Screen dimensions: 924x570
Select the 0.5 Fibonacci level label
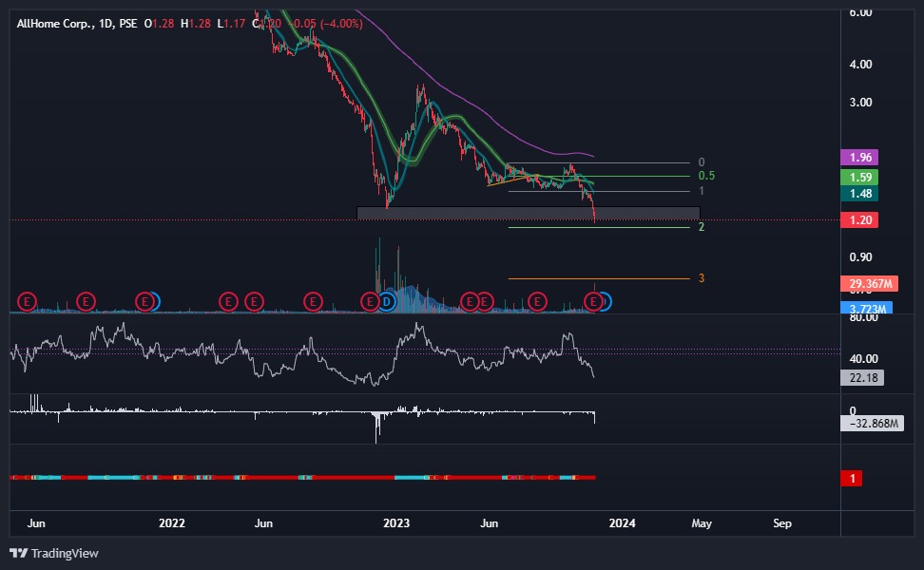coord(705,176)
